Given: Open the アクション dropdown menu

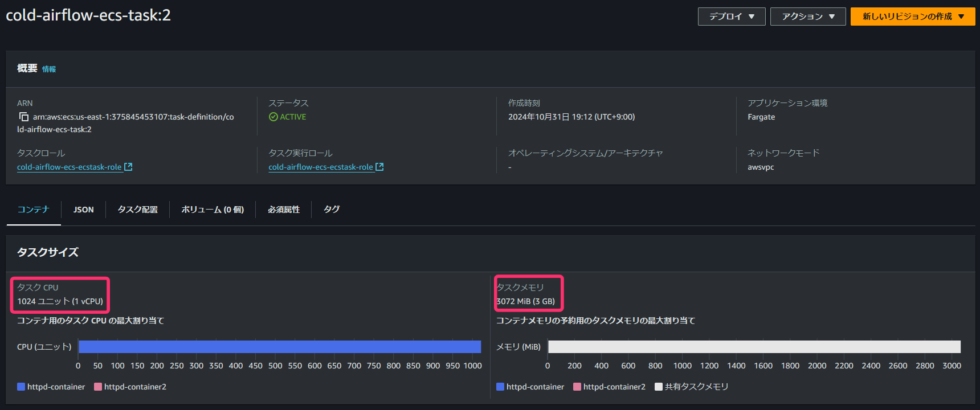Looking at the screenshot, I should pyautogui.click(x=808, y=17).
